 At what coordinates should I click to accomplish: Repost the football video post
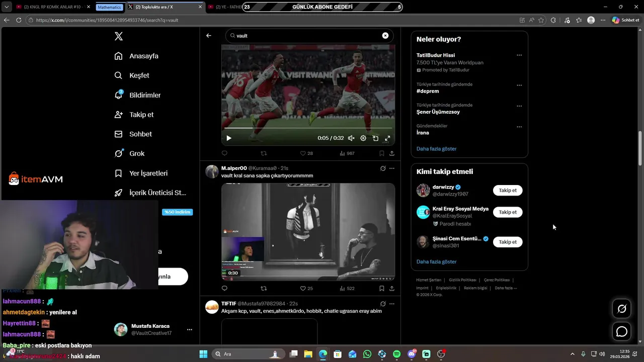click(264, 153)
